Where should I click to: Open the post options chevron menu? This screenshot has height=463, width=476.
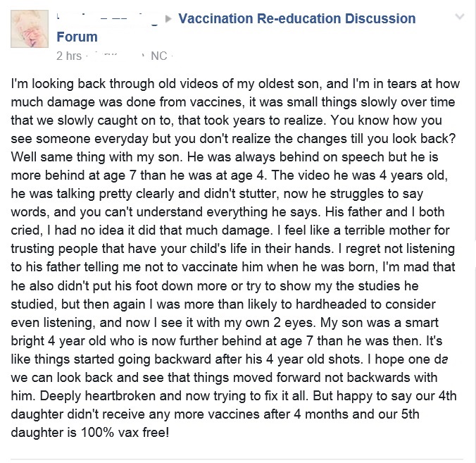[460, 16]
